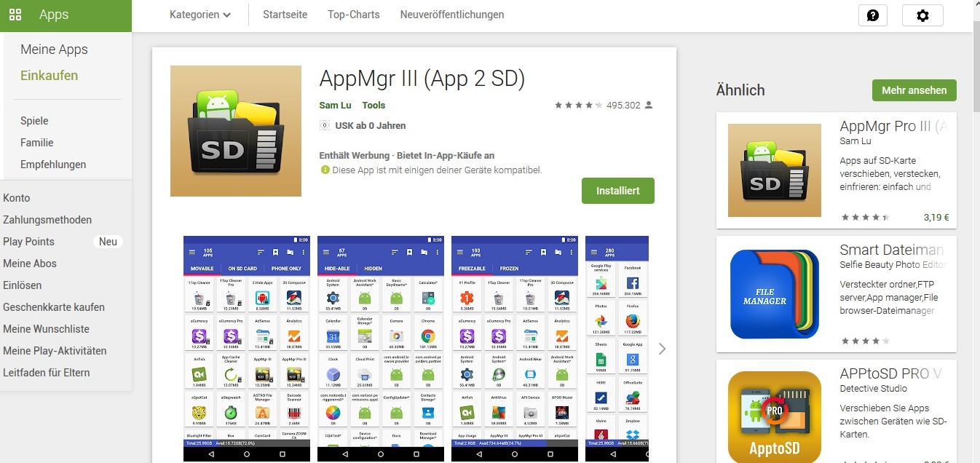Click the AppMgr III main app icon
The height and width of the screenshot is (463, 980).
pyautogui.click(x=236, y=131)
